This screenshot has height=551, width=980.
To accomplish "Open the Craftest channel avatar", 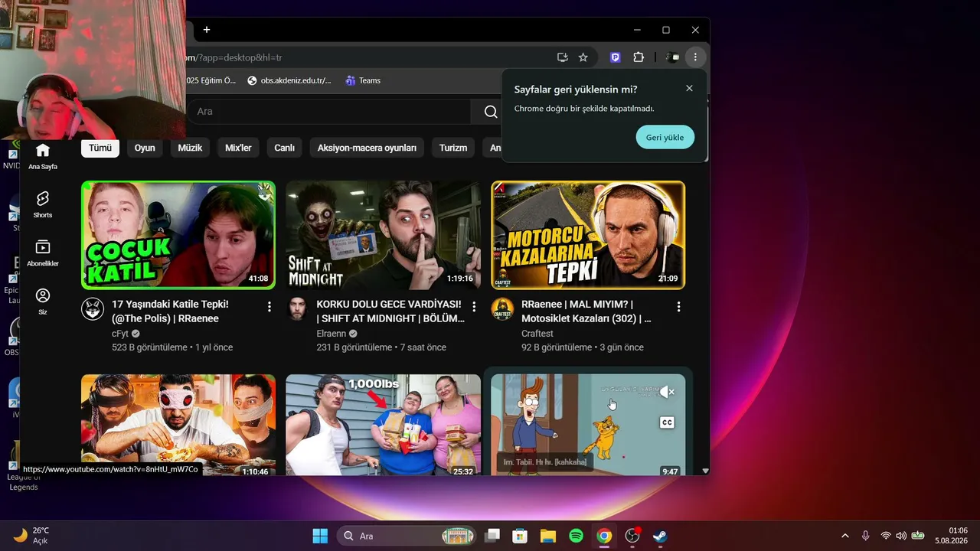I will (x=502, y=309).
